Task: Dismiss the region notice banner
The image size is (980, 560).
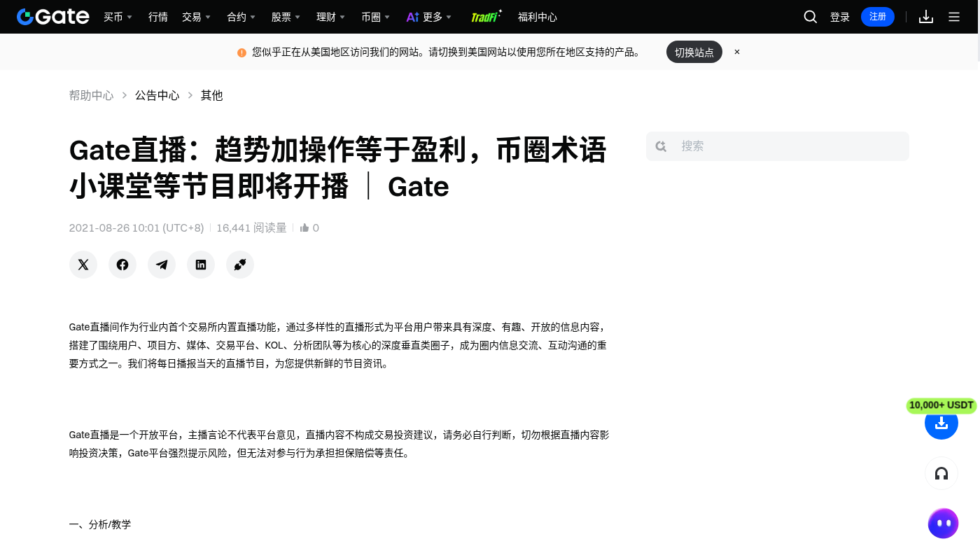Action: click(737, 52)
